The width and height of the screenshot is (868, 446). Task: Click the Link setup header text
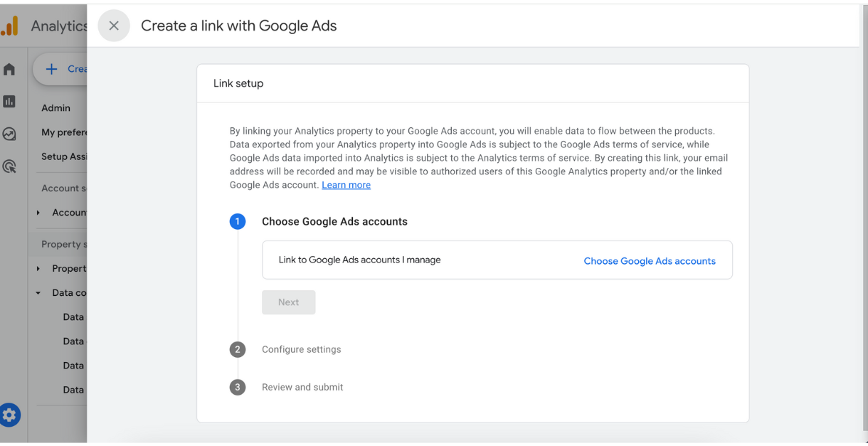[238, 83]
